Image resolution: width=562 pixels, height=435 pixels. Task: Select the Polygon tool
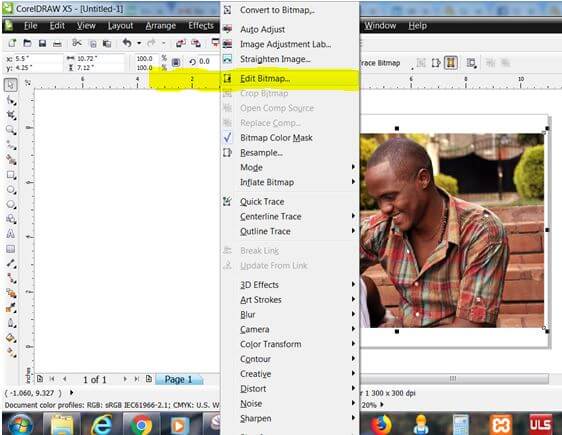tap(11, 204)
